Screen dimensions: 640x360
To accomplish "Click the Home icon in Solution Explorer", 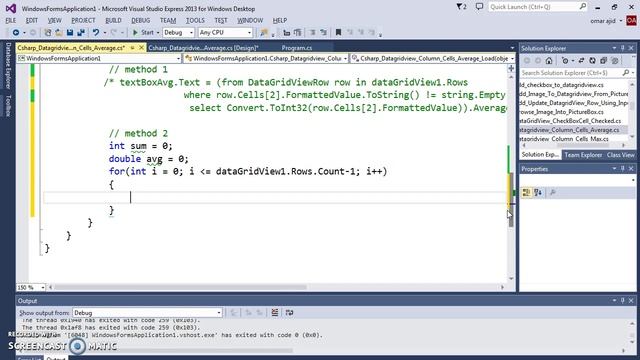I will (549, 61).
